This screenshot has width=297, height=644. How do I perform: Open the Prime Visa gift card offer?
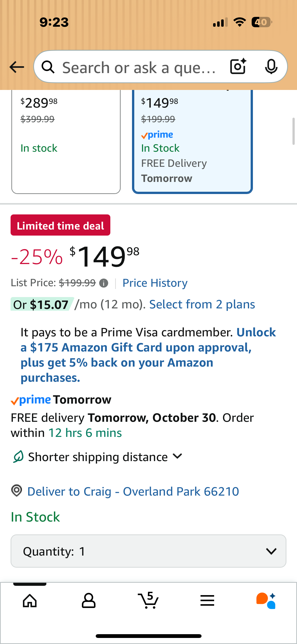pyautogui.click(x=136, y=355)
